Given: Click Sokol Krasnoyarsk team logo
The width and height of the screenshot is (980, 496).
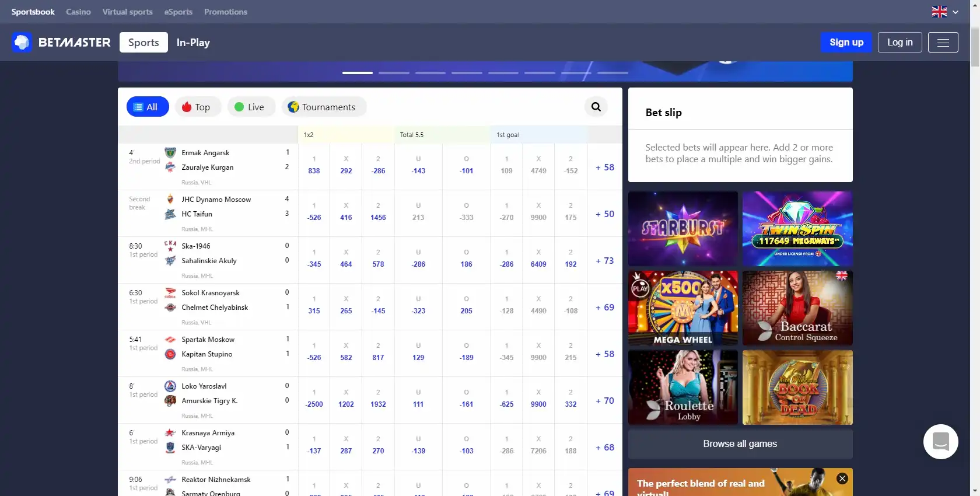Looking at the screenshot, I should [170, 292].
